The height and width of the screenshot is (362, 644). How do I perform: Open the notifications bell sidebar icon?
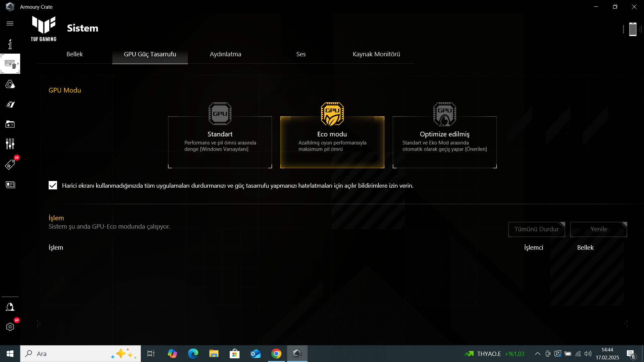10,307
